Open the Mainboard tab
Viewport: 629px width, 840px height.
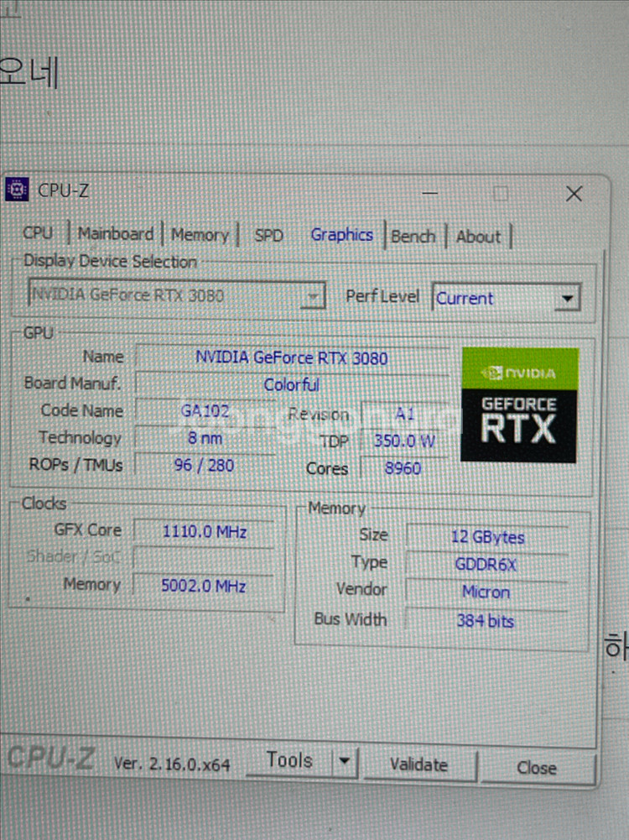coord(115,234)
